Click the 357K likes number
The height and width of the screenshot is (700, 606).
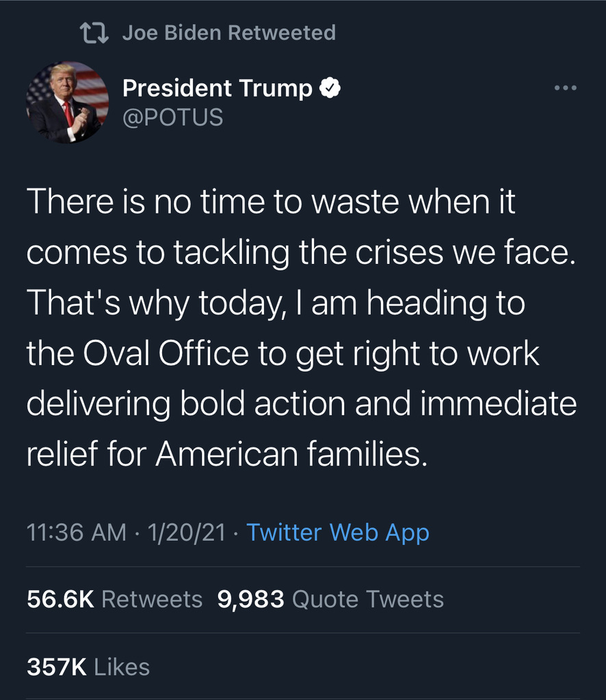click(56, 667)
